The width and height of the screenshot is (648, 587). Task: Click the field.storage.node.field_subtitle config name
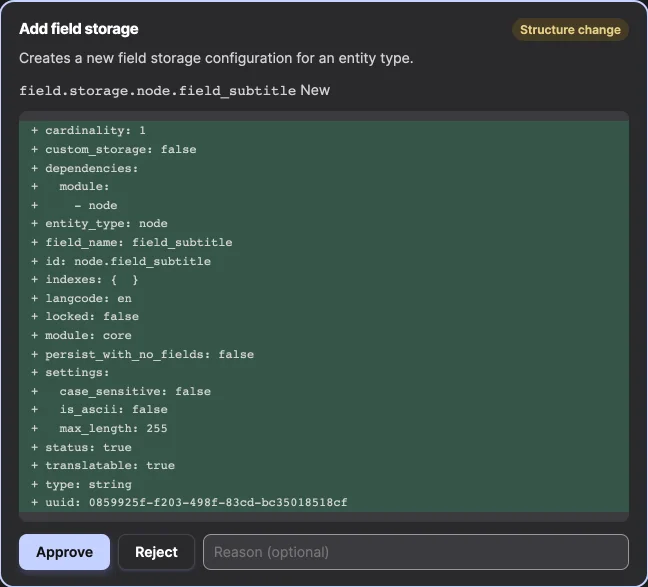pyautogui.click(x=157, y=91)
